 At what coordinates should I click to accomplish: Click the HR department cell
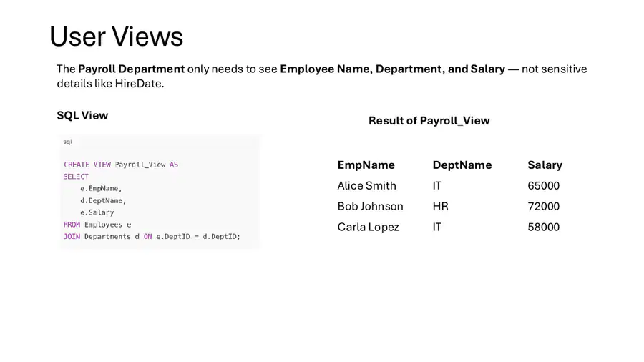pos(440,206)
